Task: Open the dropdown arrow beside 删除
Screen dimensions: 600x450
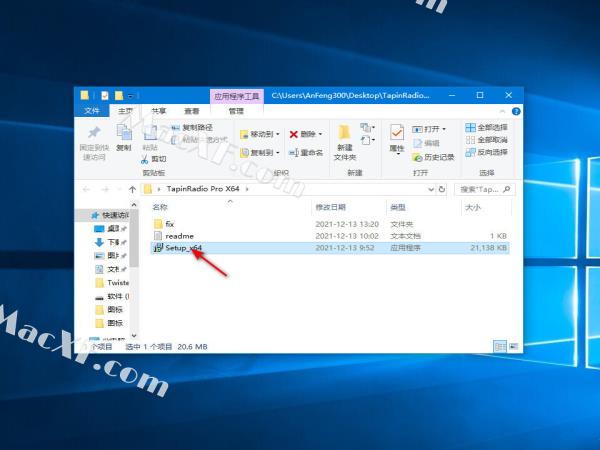Action: (x=320, y=134)
